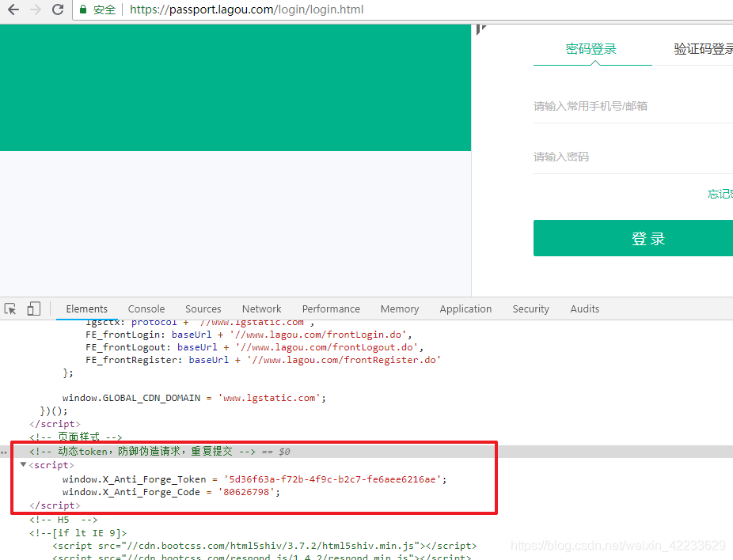Open the Memory panel tab
733x560 pixels.
coord(400,308)
